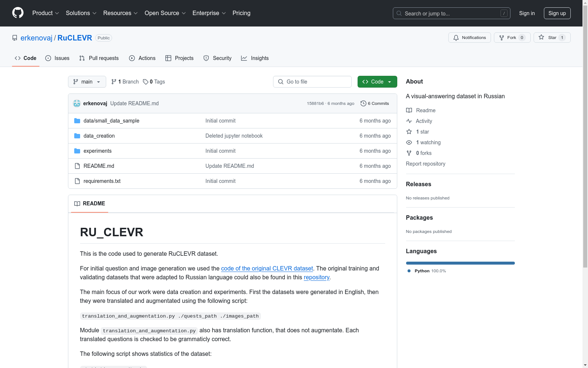Open commit hash 15881b6
Viewport: 588px width, 368px height.
click(315, 103)
